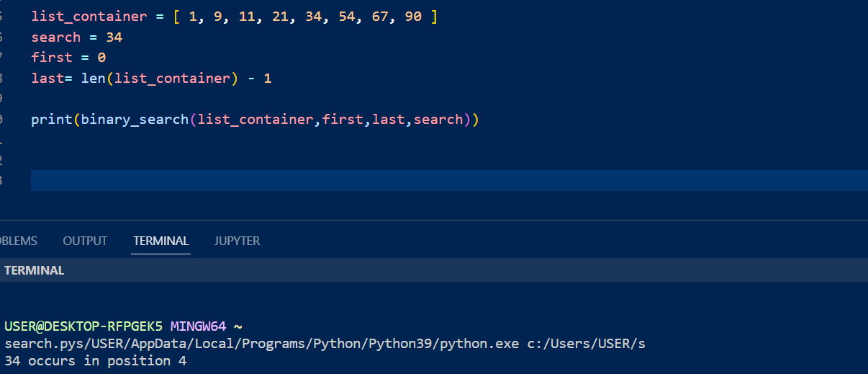Click the binary_search function call name
Viewport: 868px width, 374px height.
135,119
